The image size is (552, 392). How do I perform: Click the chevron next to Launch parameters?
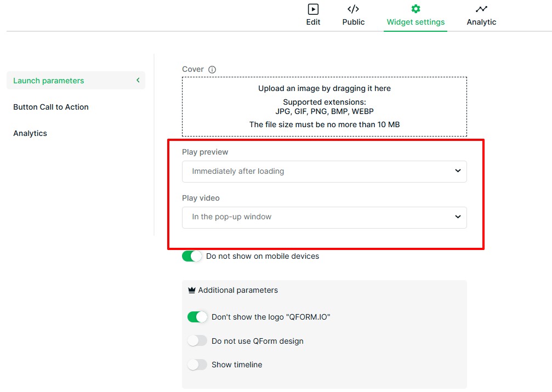(x=138, y=81)
